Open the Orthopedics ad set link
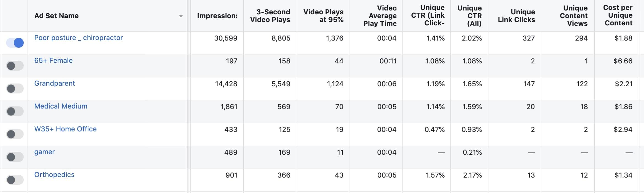 click(54, 175)
